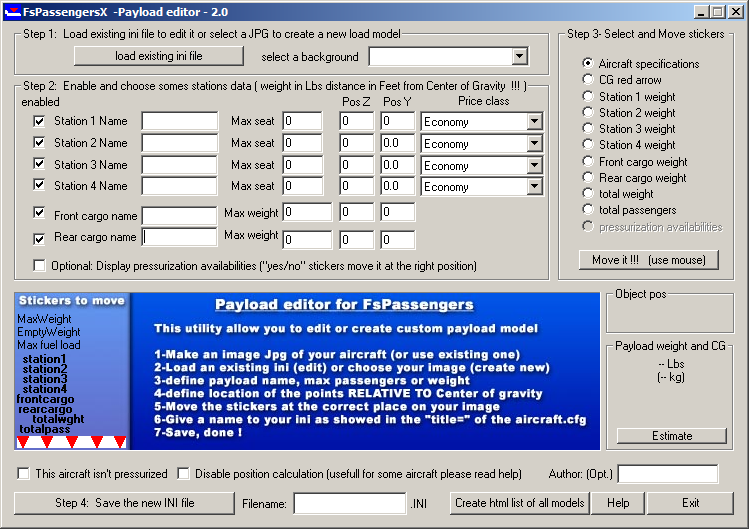Click the Front cargo name input field
Viewport: 749px width, 529px height.
click(x=180, y=216)
